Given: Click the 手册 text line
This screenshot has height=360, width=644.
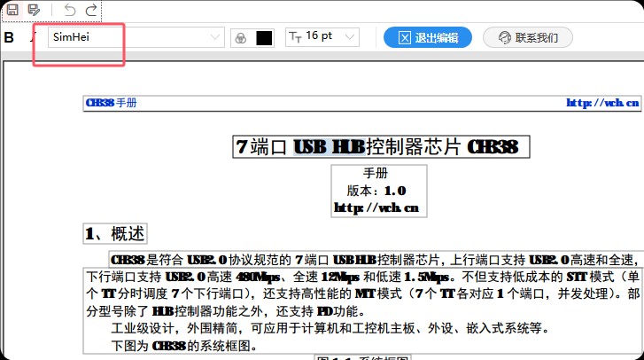Looking at the screenshot, I should click(376, 173).
